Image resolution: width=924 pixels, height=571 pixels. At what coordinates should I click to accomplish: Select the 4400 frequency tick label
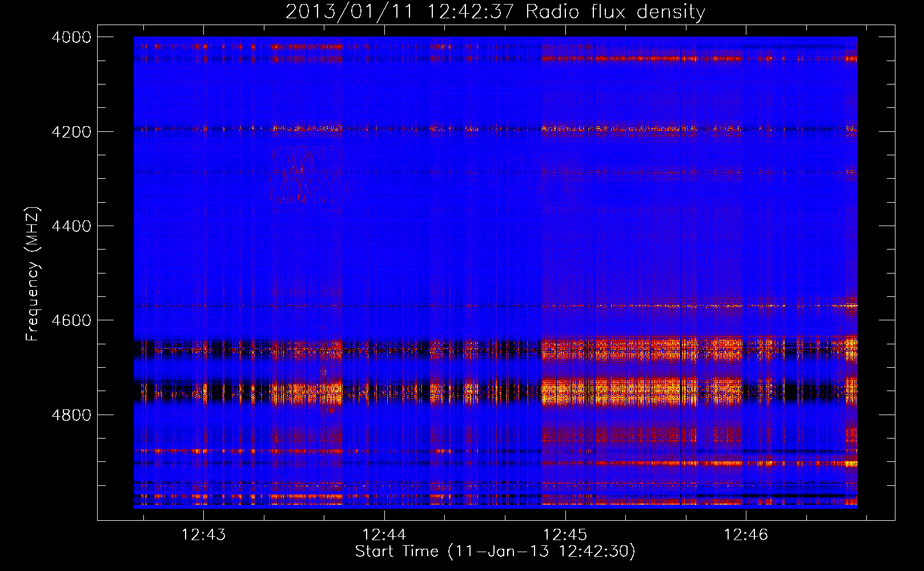coord(71,226)
